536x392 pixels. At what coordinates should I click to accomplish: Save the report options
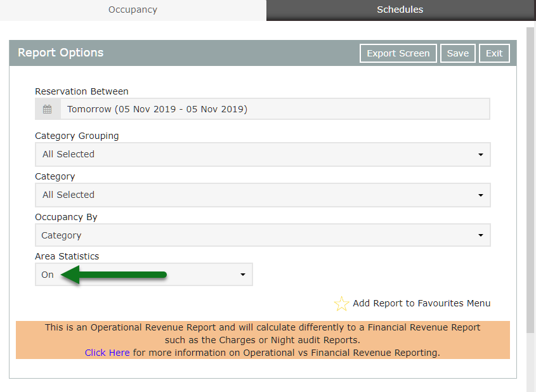click(x=458, y=53)
